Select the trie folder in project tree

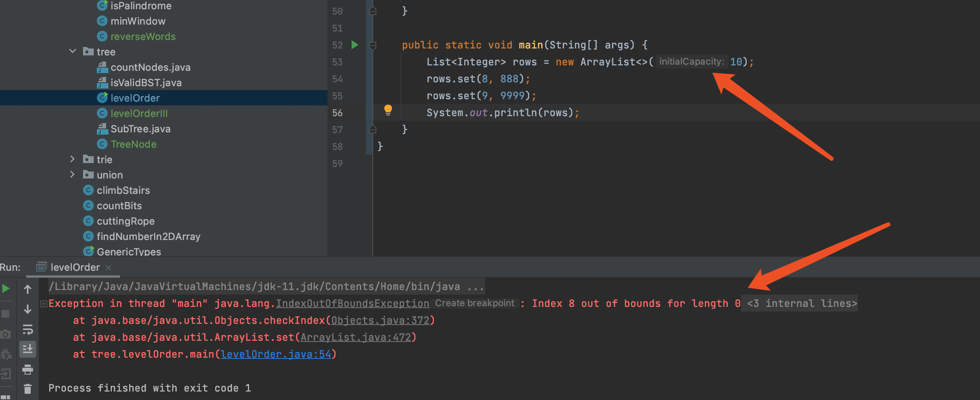pyautogui.click(x=104, y=159)
